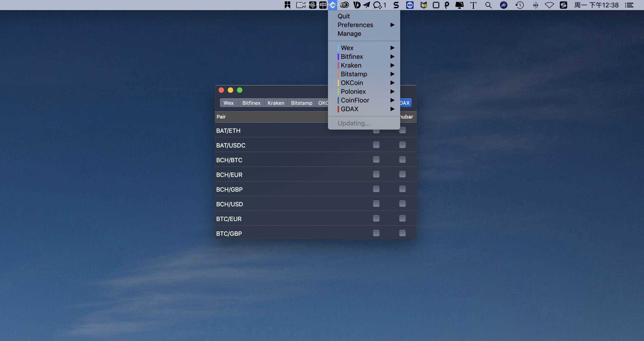Open the Sogou input method S icon

tap(563, 5)
